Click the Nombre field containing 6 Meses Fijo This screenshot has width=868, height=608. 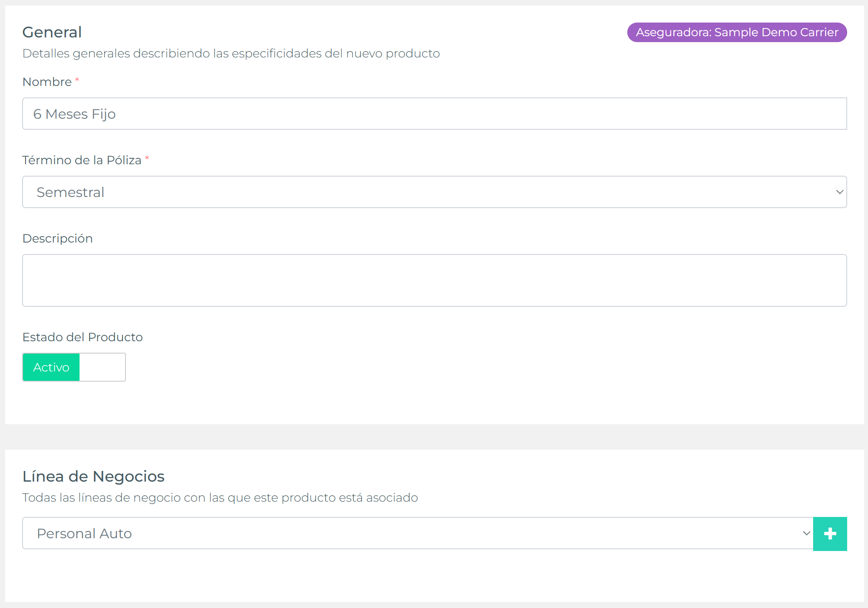[x=434, y=114]
